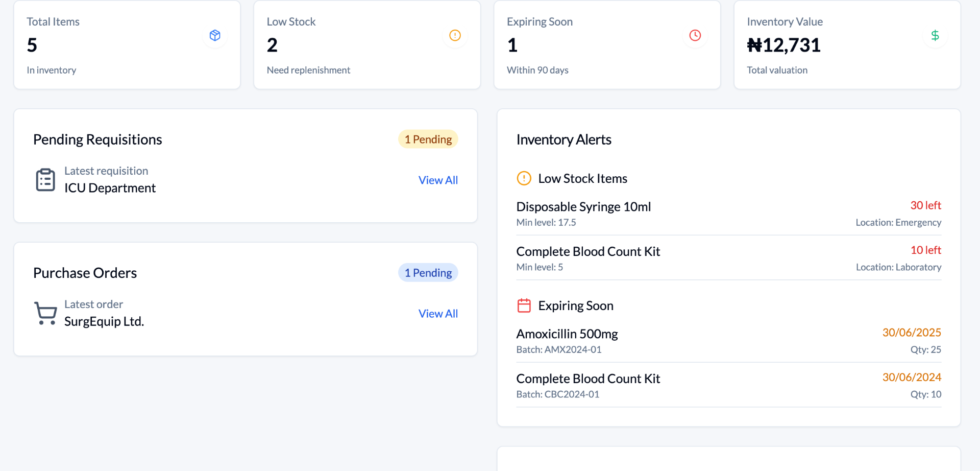Click the dollar icon on Inventory Value card

click(935, 35)
